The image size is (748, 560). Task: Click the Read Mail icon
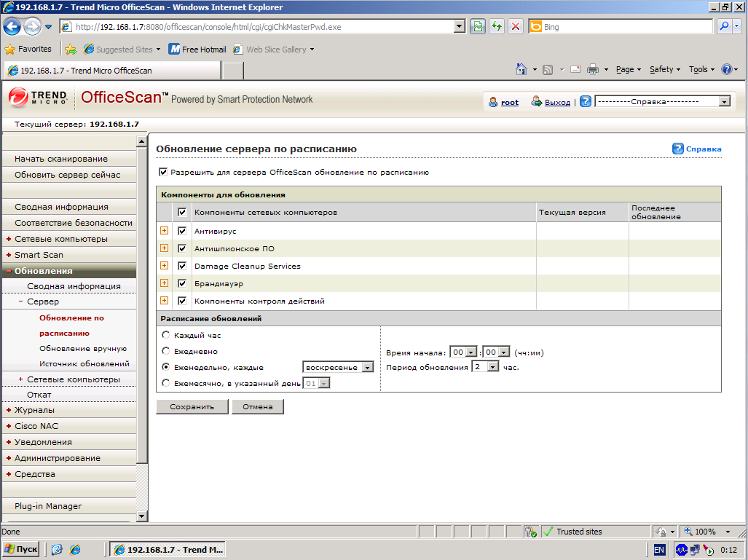click(x=575, y=70)
